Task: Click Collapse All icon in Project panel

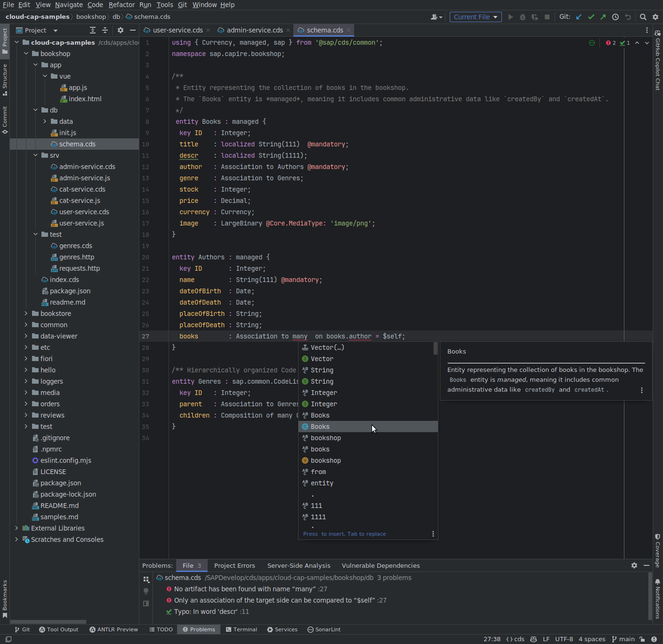Action: click(x=105, y=30)
